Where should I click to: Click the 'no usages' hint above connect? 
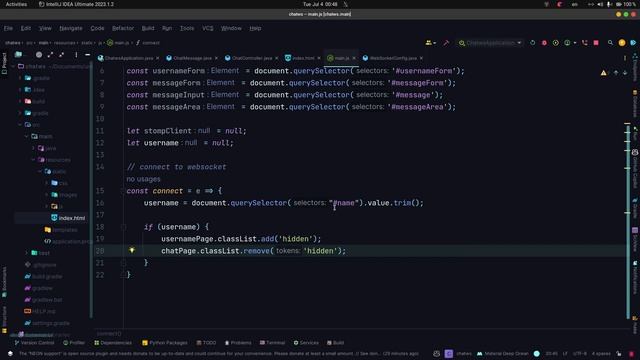point(143,179)
